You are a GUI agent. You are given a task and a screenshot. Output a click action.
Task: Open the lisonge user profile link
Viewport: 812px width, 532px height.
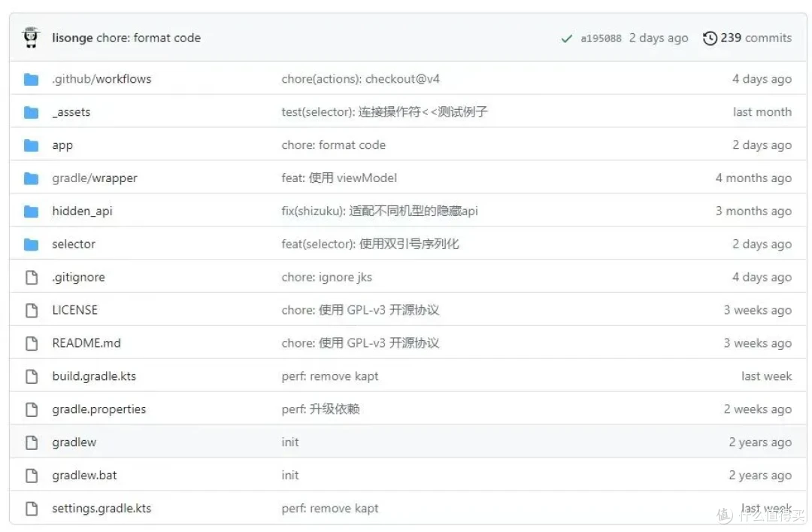coord(72,38)
